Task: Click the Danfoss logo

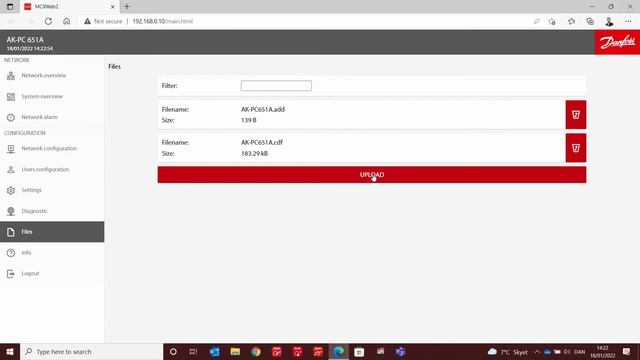Action: click(x=617, y=42)
